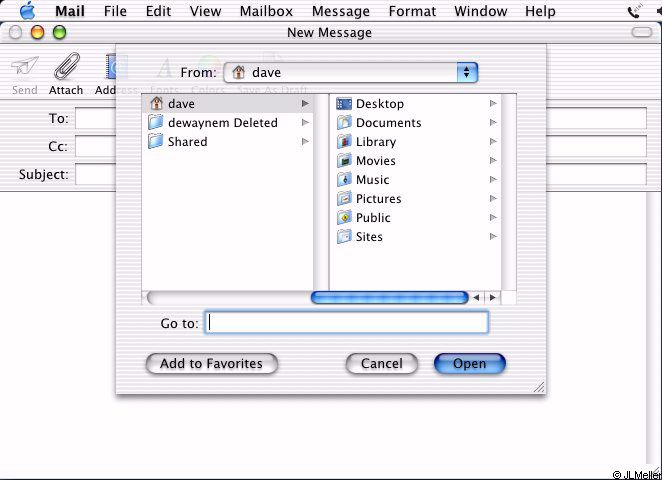Click the scroll left arrow
Image resolution: width=662 pixels, height=480 pixels.
tap(477, 298)
